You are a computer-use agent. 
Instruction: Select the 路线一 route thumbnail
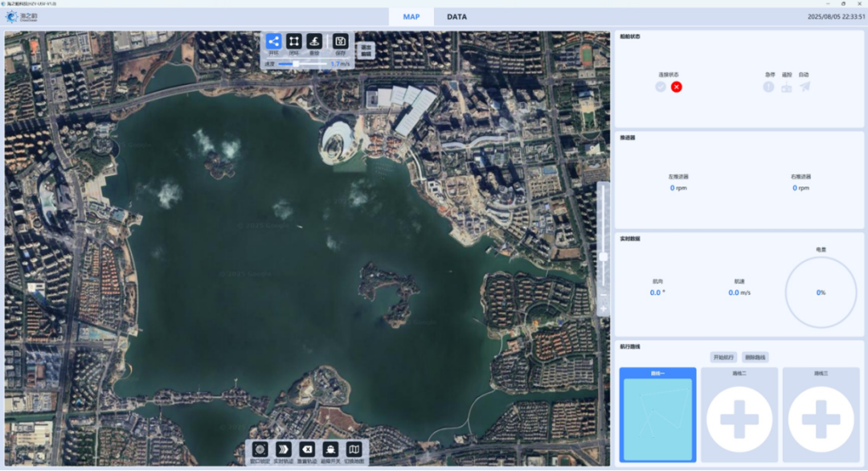point(657,416)
